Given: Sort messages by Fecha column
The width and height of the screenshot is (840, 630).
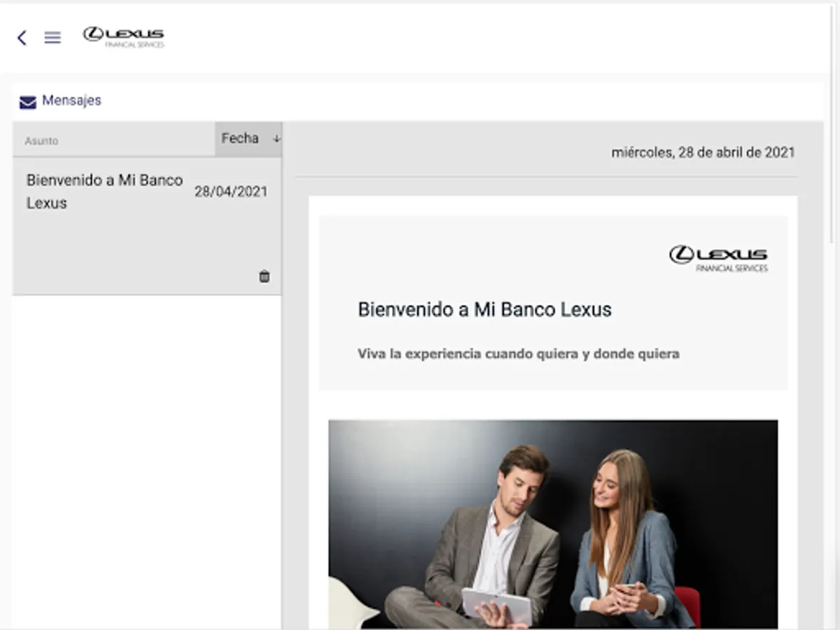Looking at the screenshot, I should (248, 139).
